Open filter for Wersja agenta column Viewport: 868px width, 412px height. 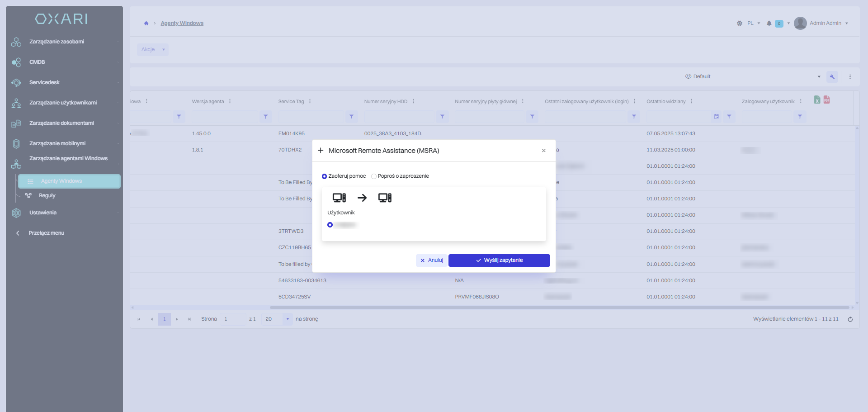266,117
